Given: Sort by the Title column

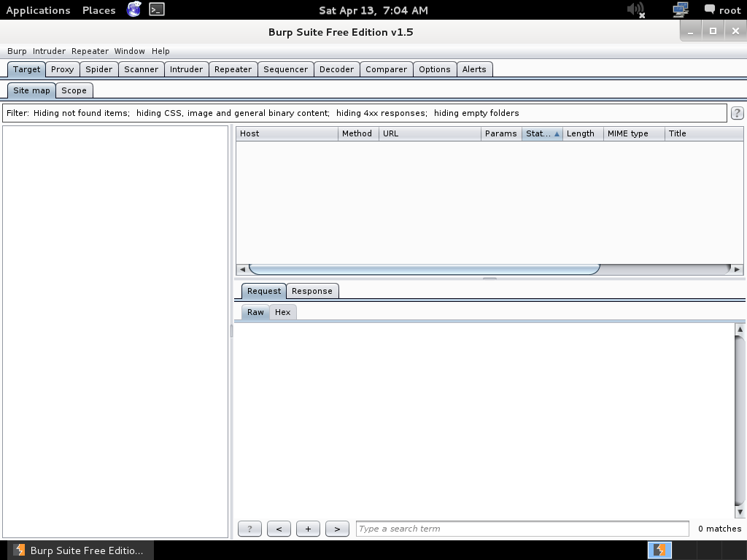Looking at the screenshot, I should point(704,134).
